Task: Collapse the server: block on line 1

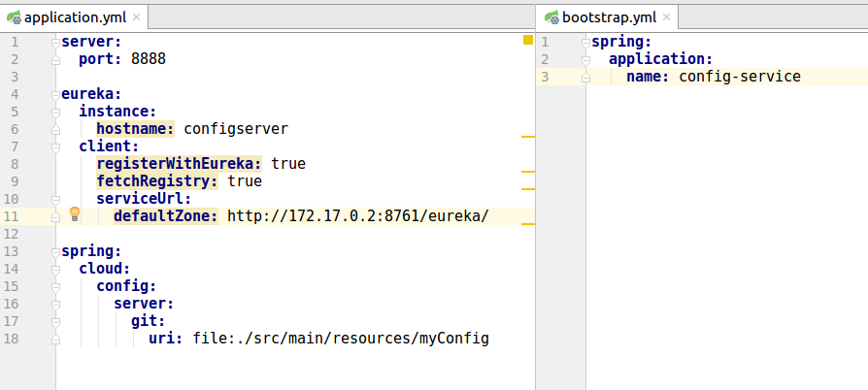Action: 55,42
